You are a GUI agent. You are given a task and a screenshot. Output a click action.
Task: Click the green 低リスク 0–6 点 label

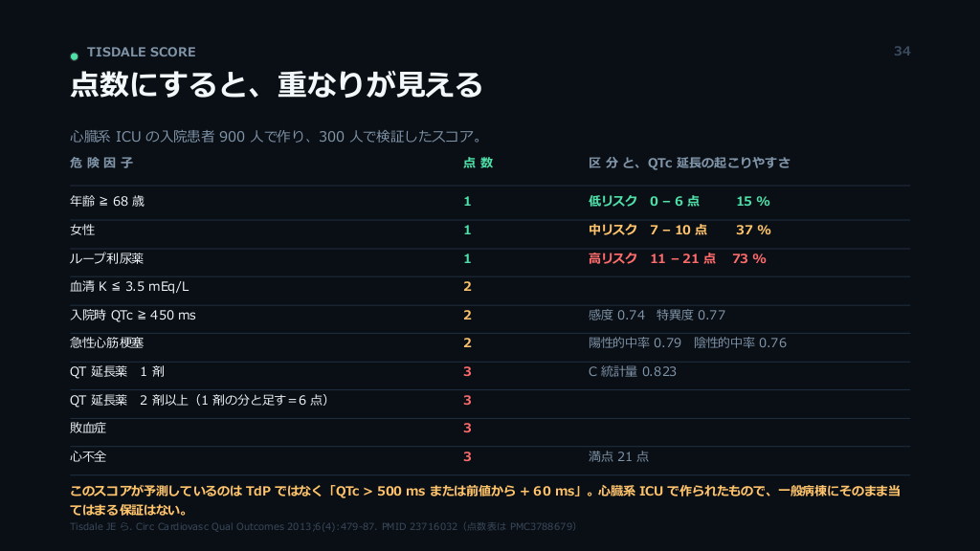click(x=644, y=201)
